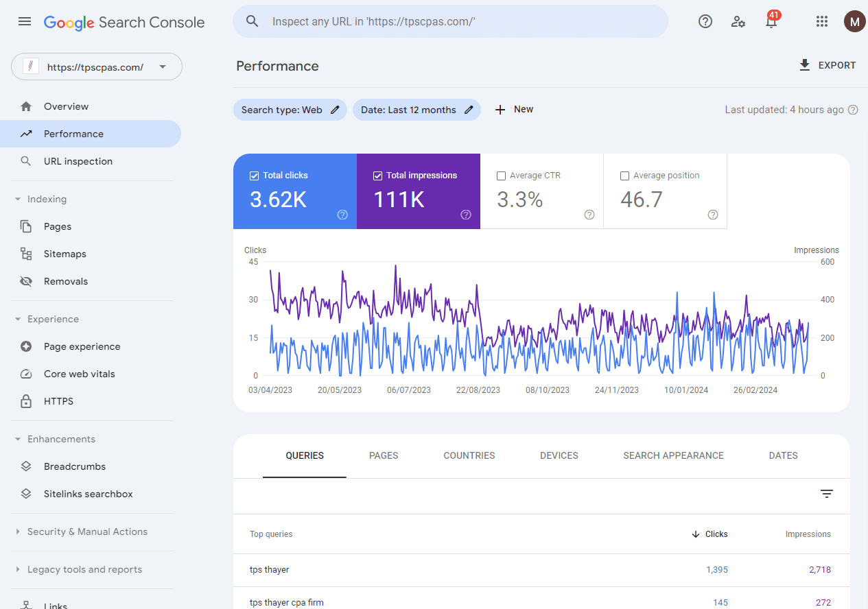This screenshot has height=609, width=868.
Task: Switch to the COUNTRIES tab
Action: pos(469,455)
